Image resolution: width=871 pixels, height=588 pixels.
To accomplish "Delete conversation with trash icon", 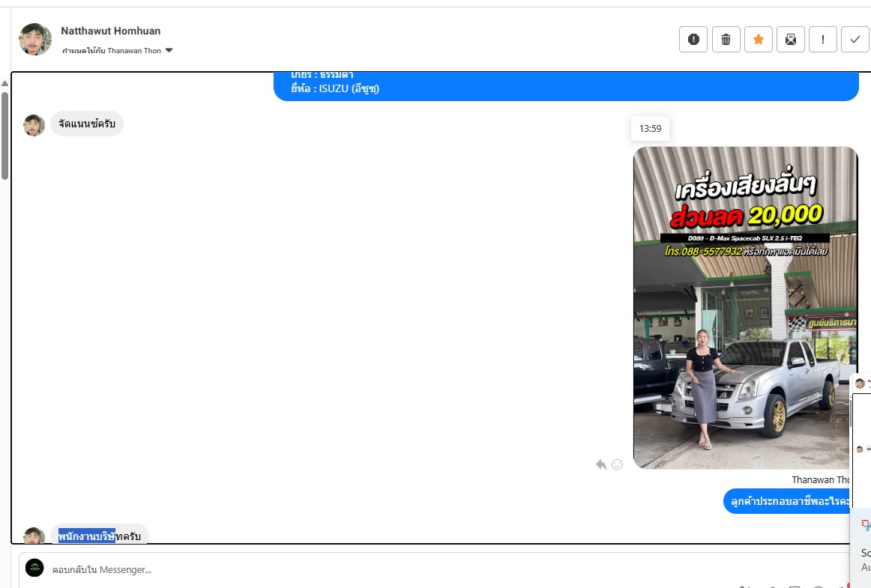I will [726, 40].
